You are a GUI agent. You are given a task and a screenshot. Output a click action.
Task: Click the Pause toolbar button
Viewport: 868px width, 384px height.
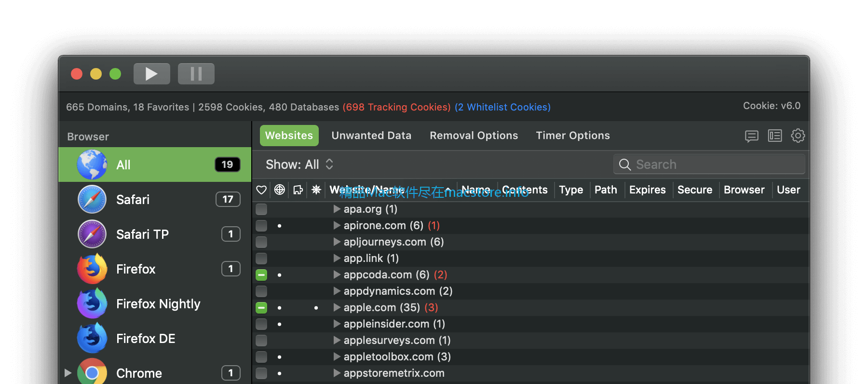(x=196, y=74)
